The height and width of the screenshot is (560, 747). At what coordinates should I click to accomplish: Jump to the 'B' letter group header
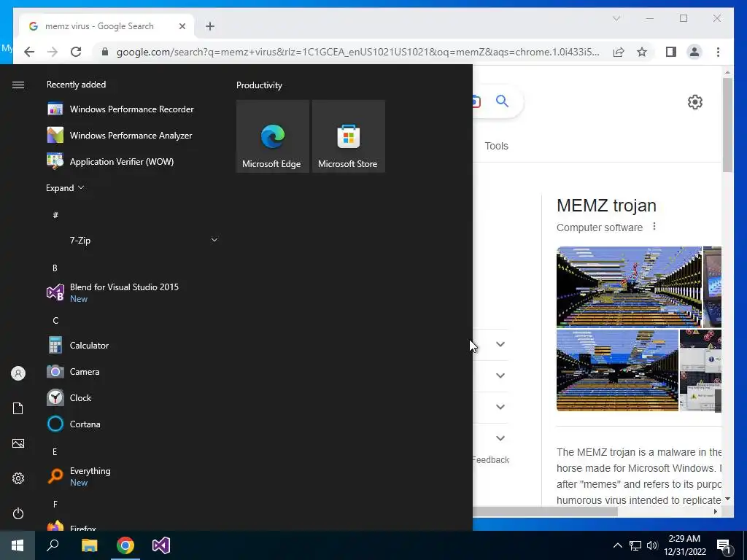[x=55, y=268]
